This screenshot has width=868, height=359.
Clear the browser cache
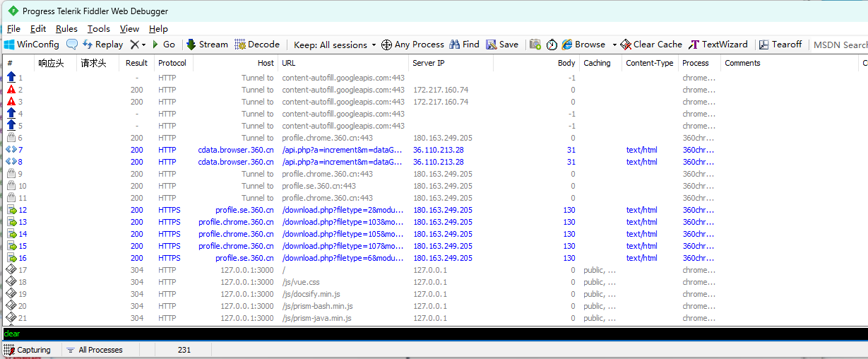(651, 44)
